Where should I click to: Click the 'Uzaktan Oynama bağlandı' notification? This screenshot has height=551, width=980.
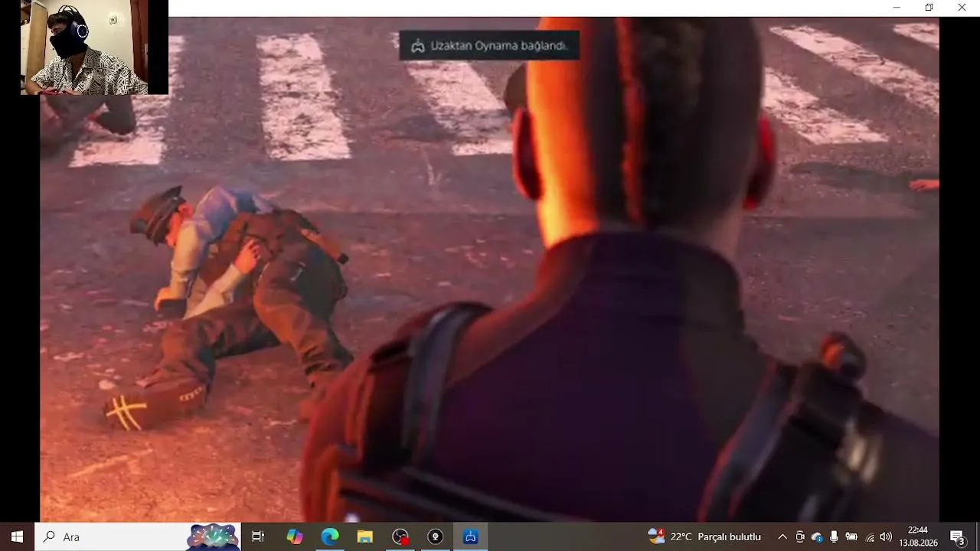coord(489,46)
